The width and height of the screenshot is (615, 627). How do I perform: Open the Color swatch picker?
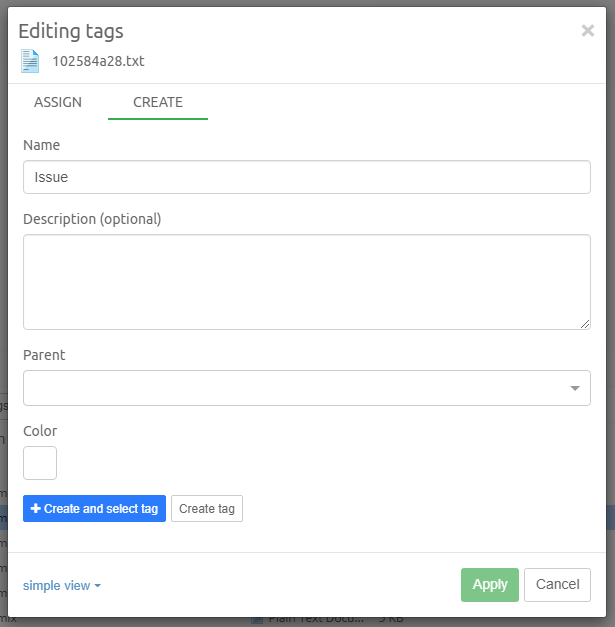(x=40, y=463)
